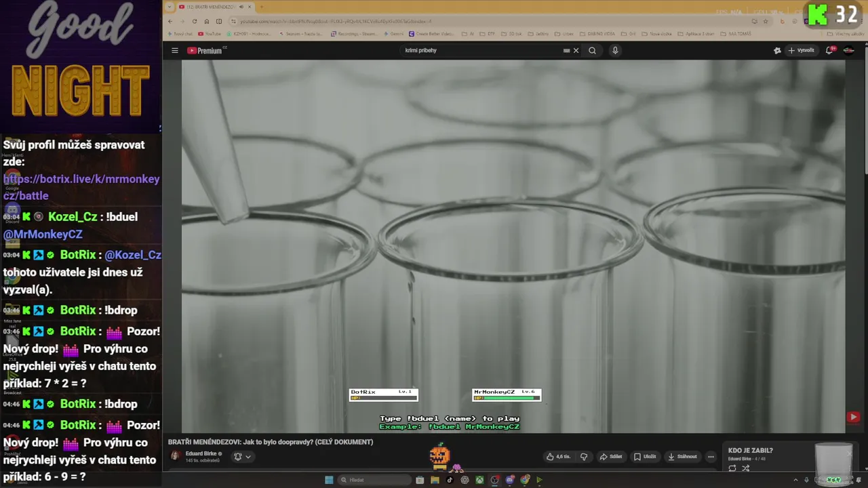Click the Stáhnout download button
This screenshot has width=868, height=488.
pos(682,457)
